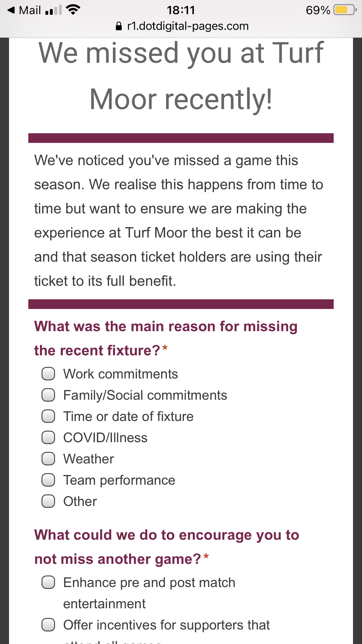Viewport: 362px width, 644px height.
Task: Tap the encourage you question heading
Action: click(x=167, y=547)
